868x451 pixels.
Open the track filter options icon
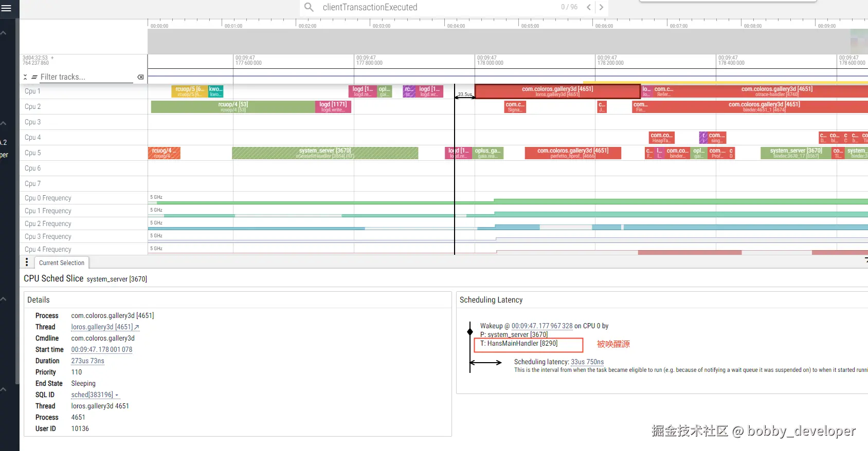click(34, 77)
